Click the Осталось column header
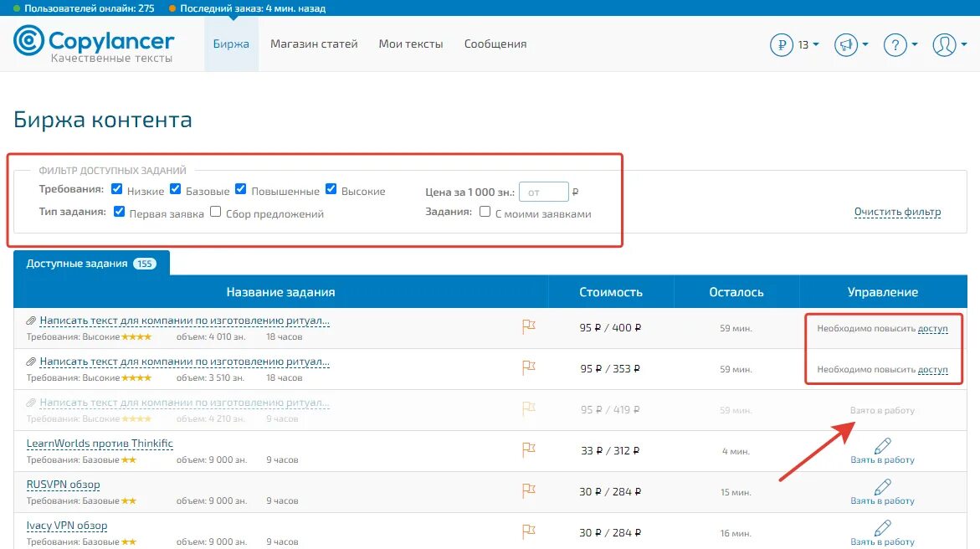Viewport: 980px width, 549px height. click(736, 292)
